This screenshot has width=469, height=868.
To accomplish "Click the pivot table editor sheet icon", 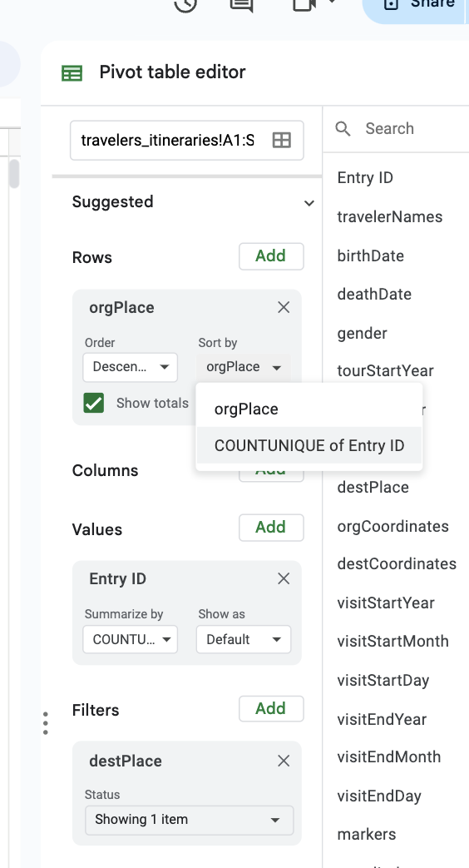I will tap(72, 73).
